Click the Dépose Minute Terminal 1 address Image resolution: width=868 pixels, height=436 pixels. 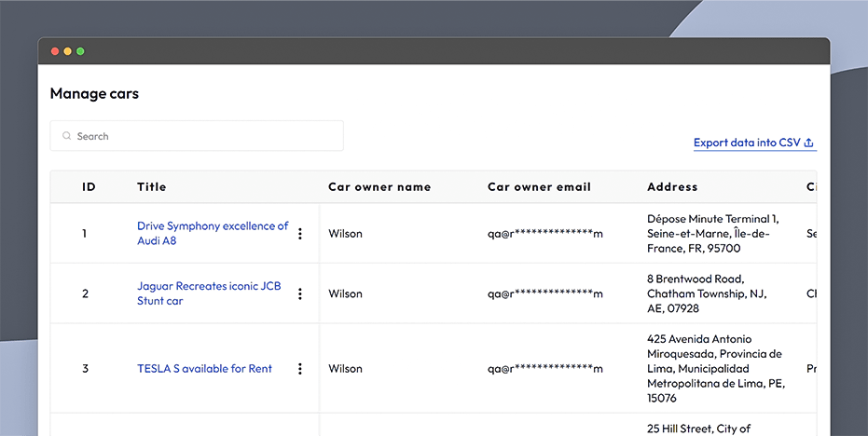coord(713,234)
